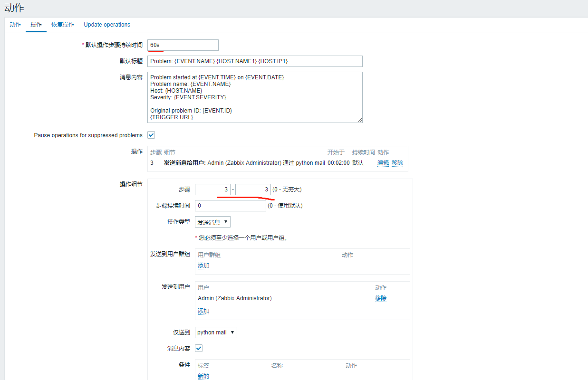Toggle Pause operations for suppressed problems checkbox
The image size is (588, 380).
tap(151, 135)
